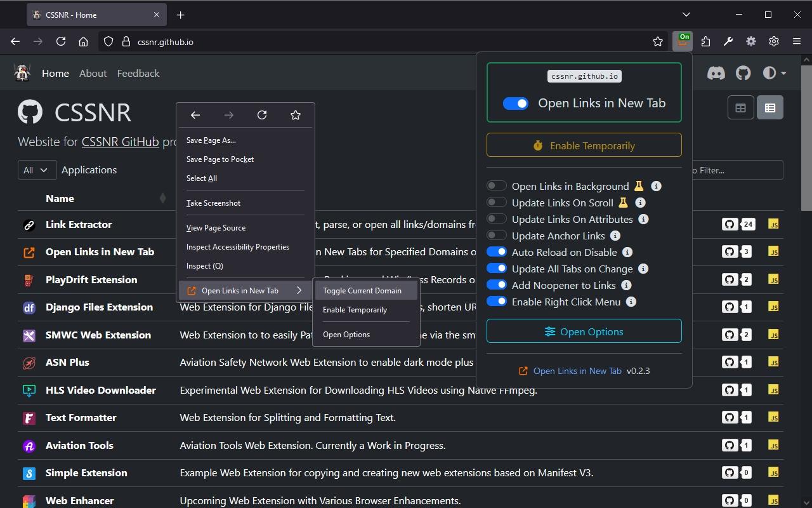This screenshot has height=508, width=812.
Task: Click the browser settings gear icon
Action: 774,41
